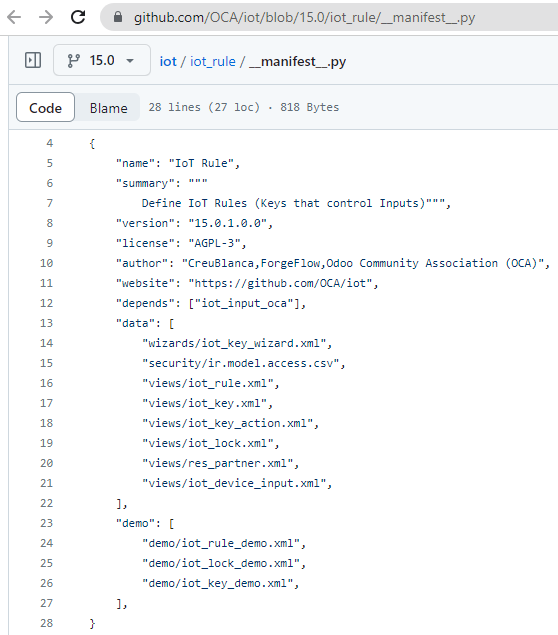Click the "website" github URL string
558x635 pixels.
click(280, 283)
